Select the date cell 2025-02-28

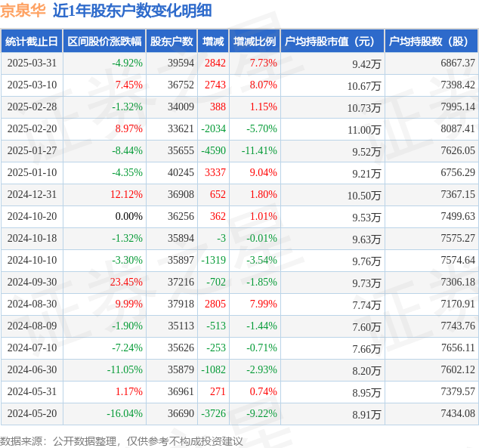pos(32,107)
